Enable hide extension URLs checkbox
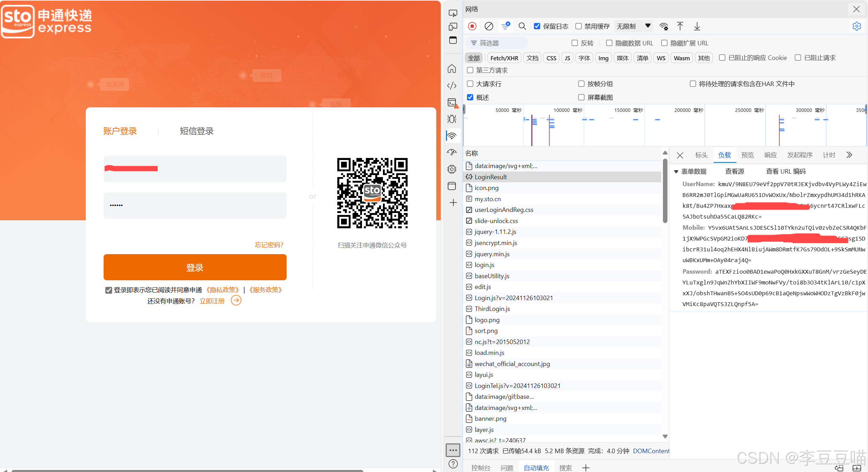868x472 pixels. click(x=664, y=43)
